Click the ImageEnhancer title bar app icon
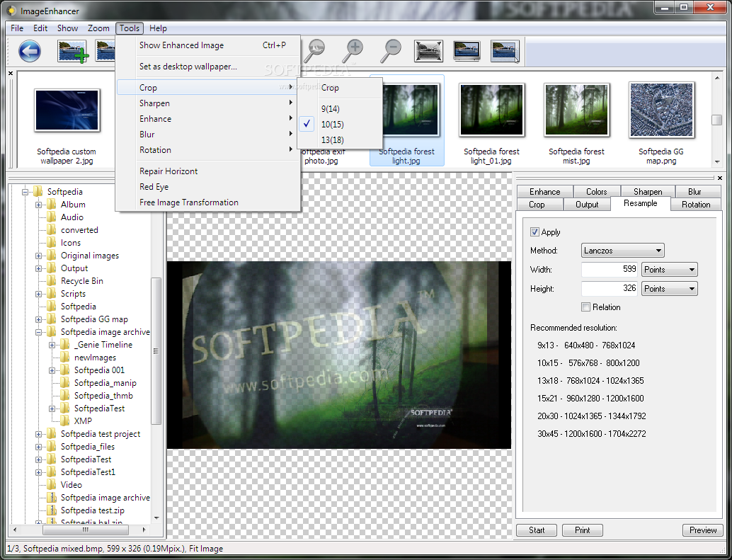732x560 pixels. click(11, 11)
